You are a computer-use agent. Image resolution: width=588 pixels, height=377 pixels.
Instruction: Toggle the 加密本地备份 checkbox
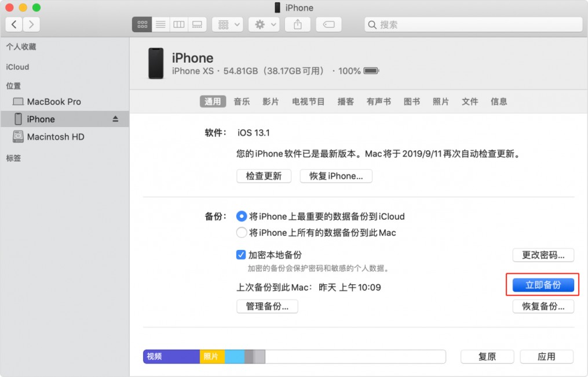tap(242, 255)
